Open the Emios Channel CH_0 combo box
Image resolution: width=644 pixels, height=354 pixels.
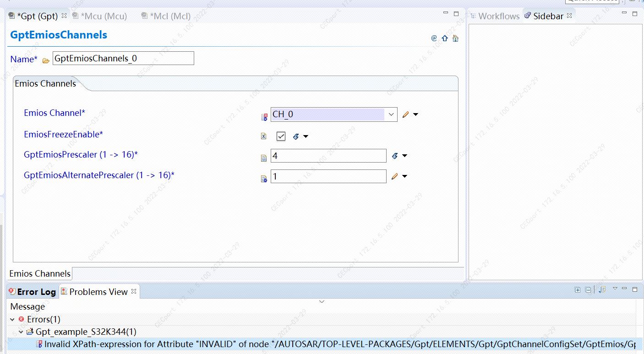pos(334,114)
